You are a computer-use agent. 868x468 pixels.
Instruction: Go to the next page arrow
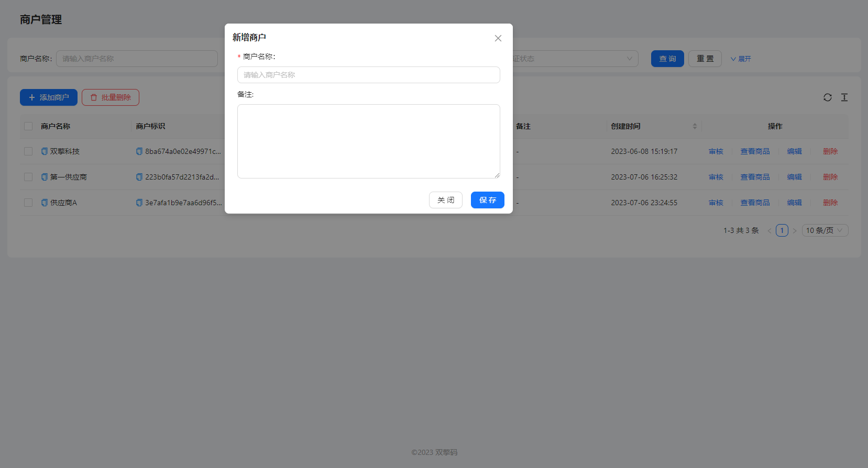click(x=795, y=230)
